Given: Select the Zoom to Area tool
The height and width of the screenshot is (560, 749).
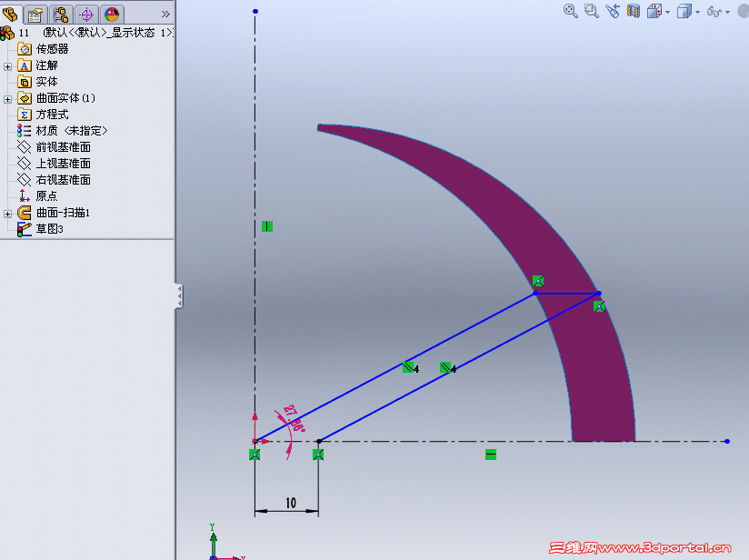Looking at the screenshot, I should pyautogui.click(x=592, y=11).
